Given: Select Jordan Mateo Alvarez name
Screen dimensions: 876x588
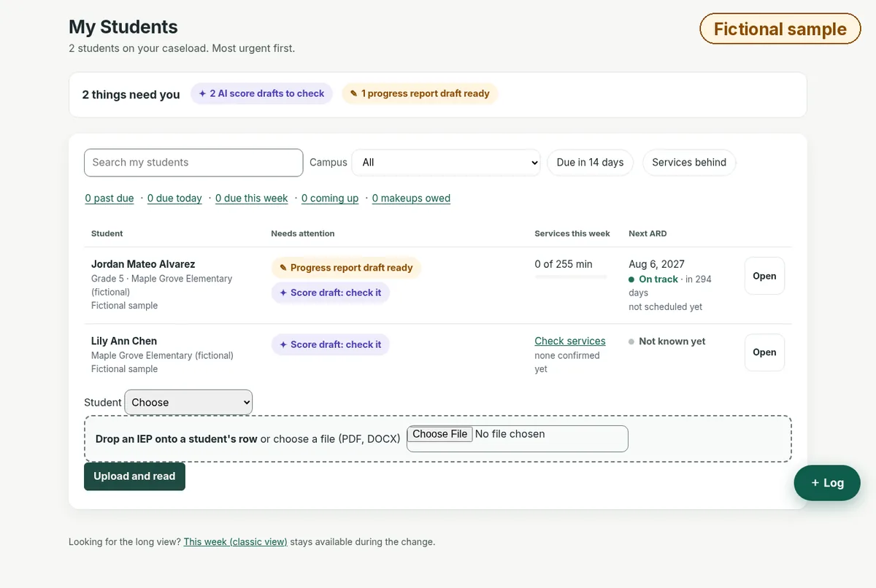Looking at the screenshot, I should 143,264.
